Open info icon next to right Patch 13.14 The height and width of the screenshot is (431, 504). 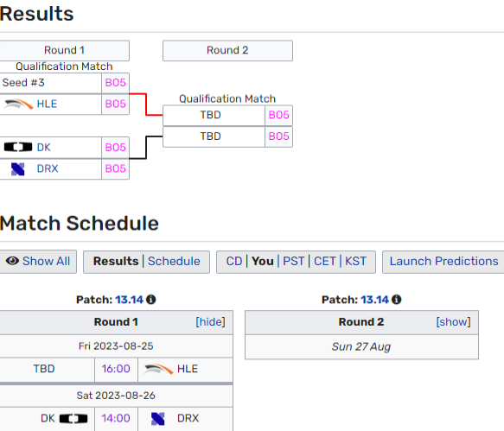[396, 300]
